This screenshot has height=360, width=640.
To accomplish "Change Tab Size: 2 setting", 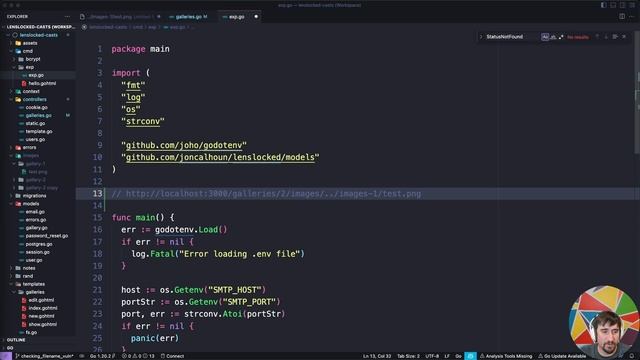I will pyautogui.click(x=408, y=356).
